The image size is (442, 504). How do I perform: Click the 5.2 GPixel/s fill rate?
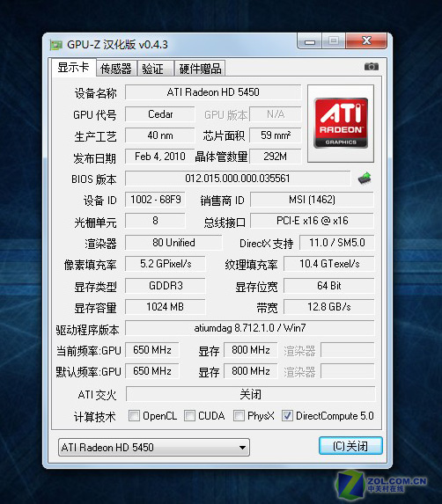pos(165,264)
